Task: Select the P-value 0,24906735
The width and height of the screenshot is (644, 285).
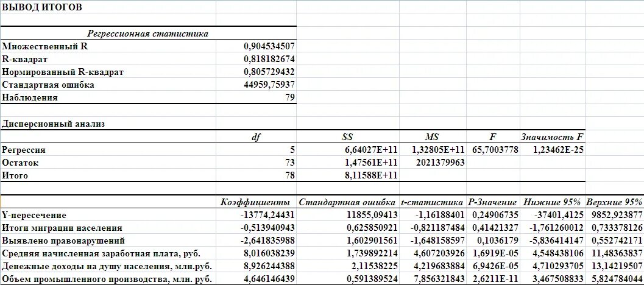Action: tap(495, 215)
